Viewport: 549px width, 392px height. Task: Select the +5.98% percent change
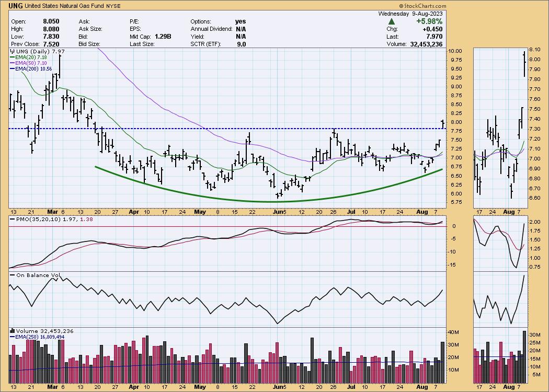[429, 21]
